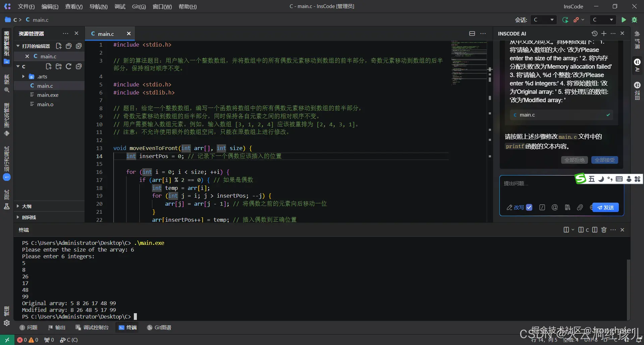Collapse all folders in the explorer

pyautogui.click(x=79, y=66)
